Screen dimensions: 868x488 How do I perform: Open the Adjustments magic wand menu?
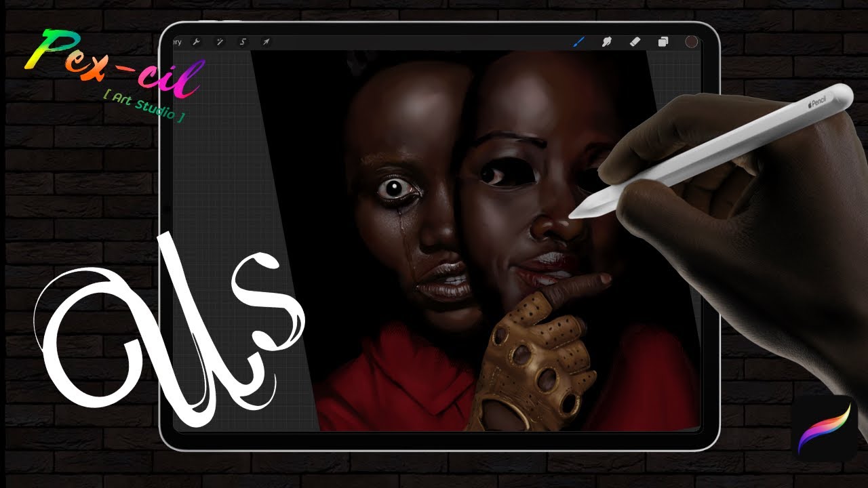click(220, 42)
